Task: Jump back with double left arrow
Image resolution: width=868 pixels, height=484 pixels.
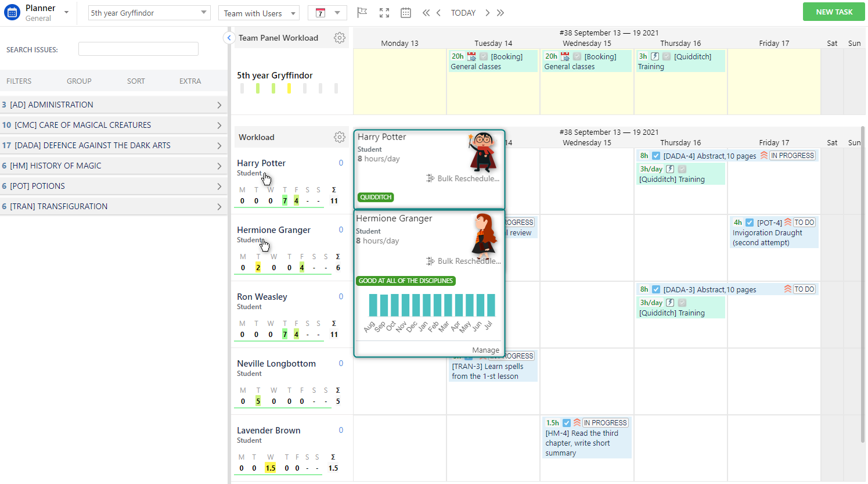Action: pos(426,13)
